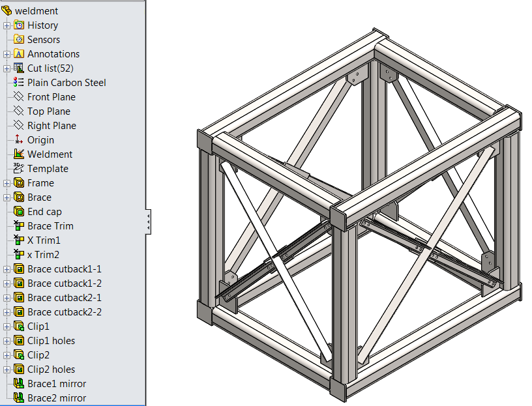The image size is (532, 406).
Task: Click the Brace1 mirror feature icon
Action: (19, 384)
